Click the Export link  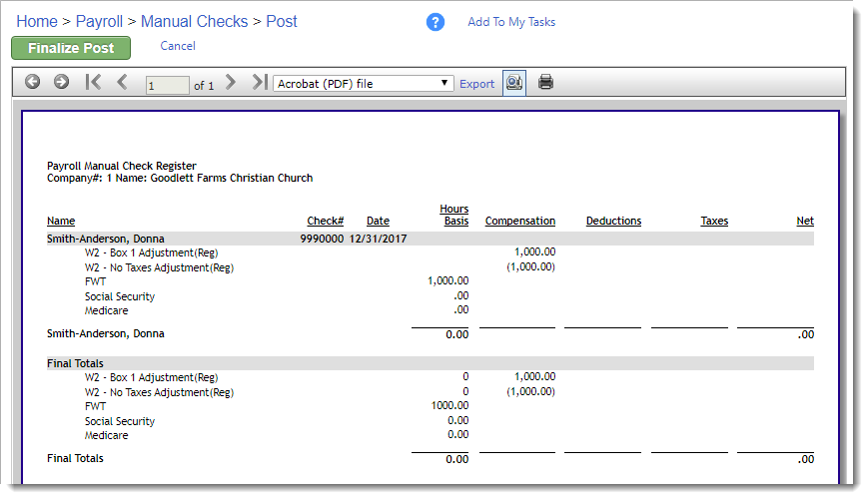[x=476, y=84]
